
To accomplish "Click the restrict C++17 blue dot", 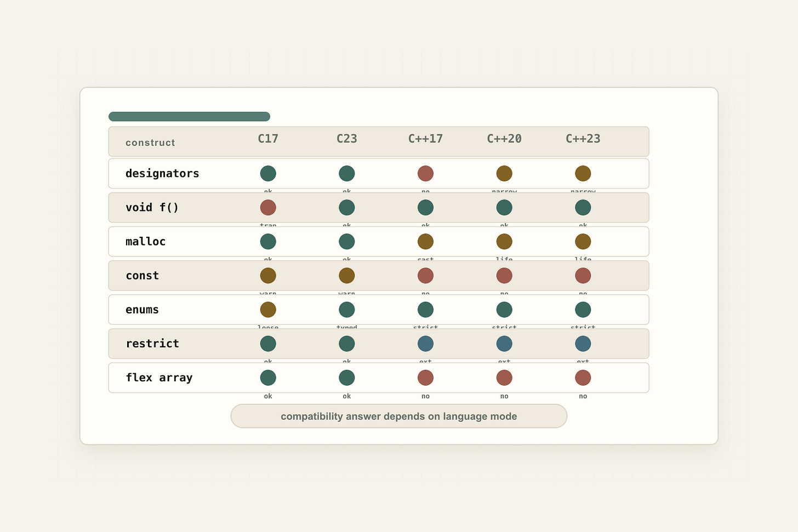I will tap(425, 344).
